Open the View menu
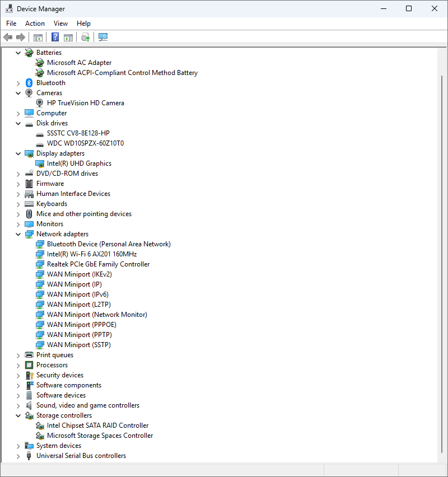The width and height of the screenshot is (448, 477). (60, 24)
